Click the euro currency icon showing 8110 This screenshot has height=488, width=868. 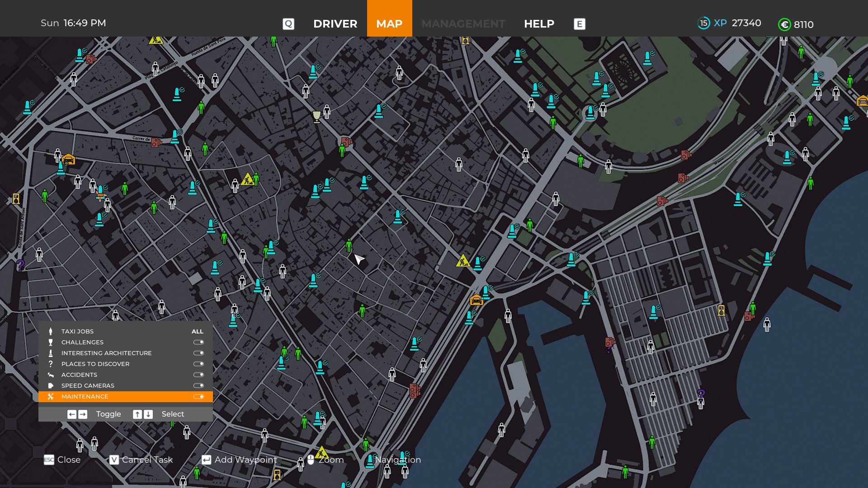(x=784, y=24)
